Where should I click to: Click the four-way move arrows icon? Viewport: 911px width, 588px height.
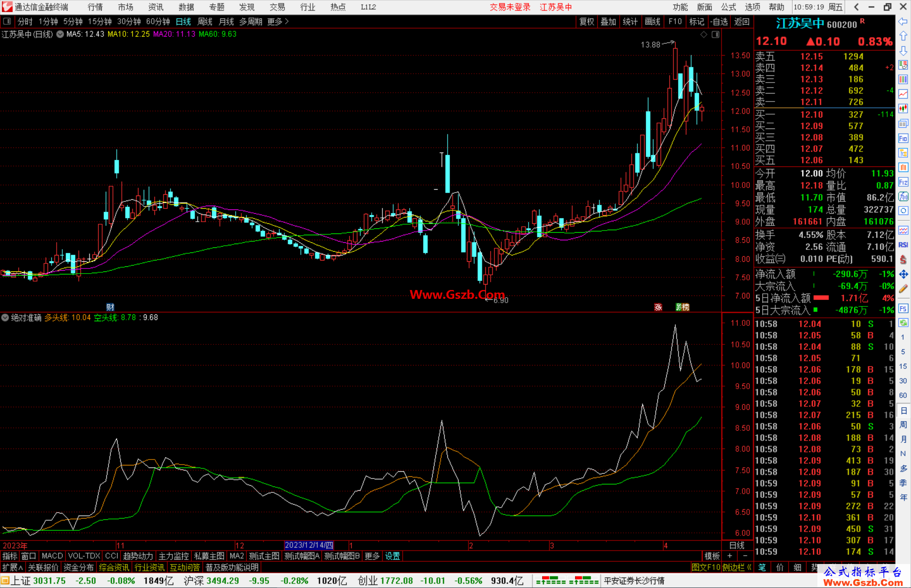coord(903,274)
